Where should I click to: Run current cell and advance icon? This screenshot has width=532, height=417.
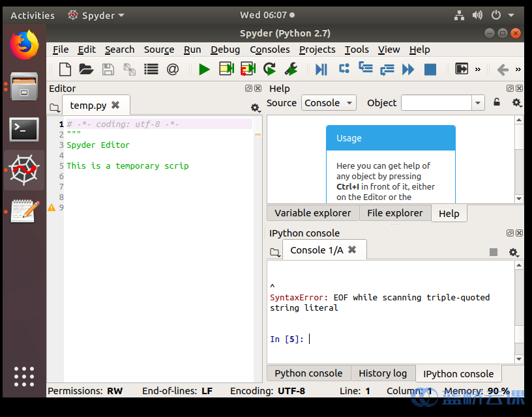click(x=248, y=69)
